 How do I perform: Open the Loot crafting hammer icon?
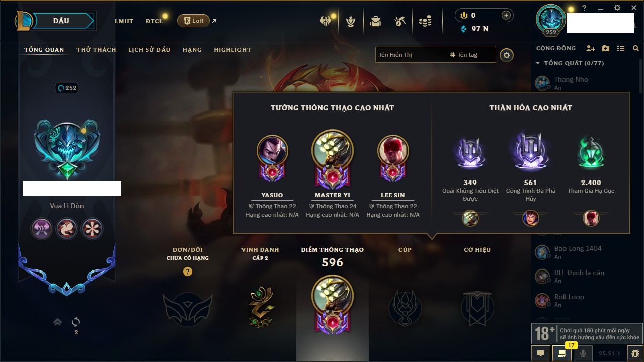tap(400, 21)
